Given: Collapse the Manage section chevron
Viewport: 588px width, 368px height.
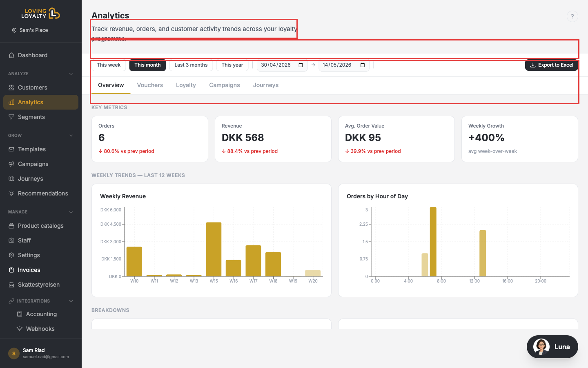Looking at the screenshot, I should 71,212.
